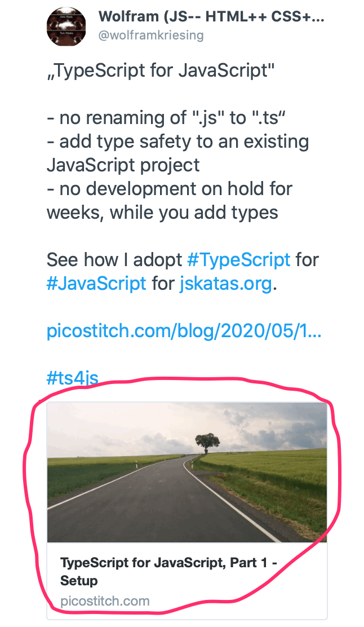Visit the jskatas.org link

[226, 284]
